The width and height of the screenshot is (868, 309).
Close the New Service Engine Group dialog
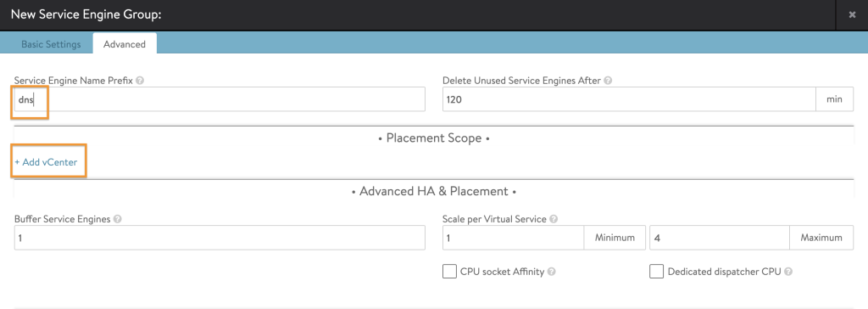tap(852, 15)
